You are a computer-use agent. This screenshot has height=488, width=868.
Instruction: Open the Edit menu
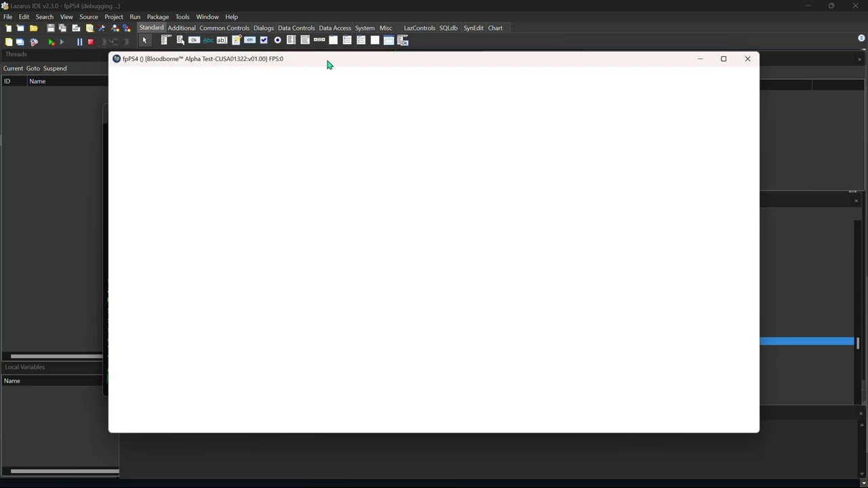pyautogui.click(x=24, y=17)
